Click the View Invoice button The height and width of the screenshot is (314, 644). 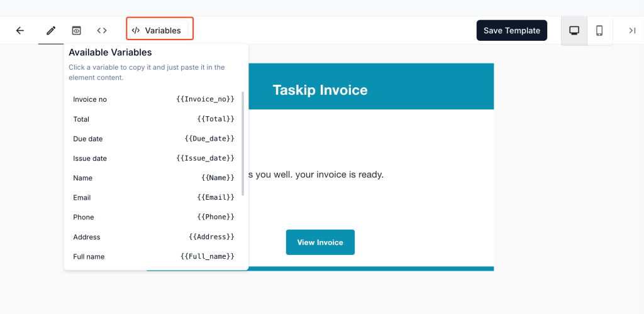pyautogui.click(x=320, y=242)
